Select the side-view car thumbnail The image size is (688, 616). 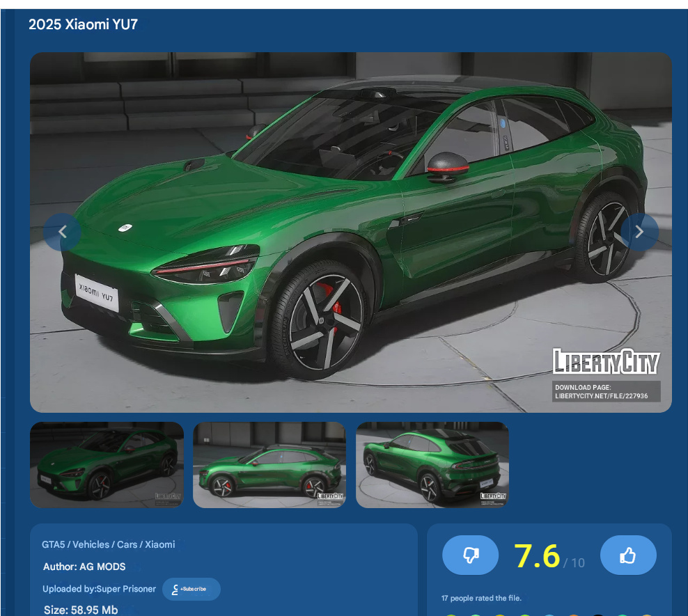[269, 464]
